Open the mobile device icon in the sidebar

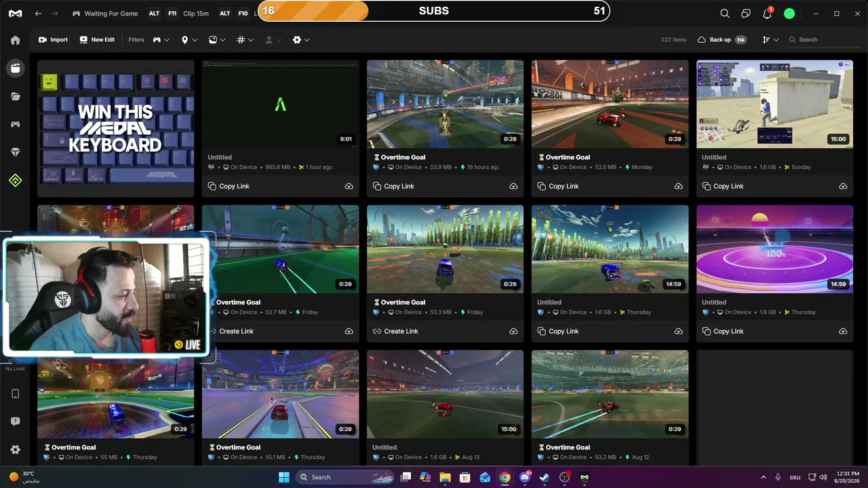15,394
